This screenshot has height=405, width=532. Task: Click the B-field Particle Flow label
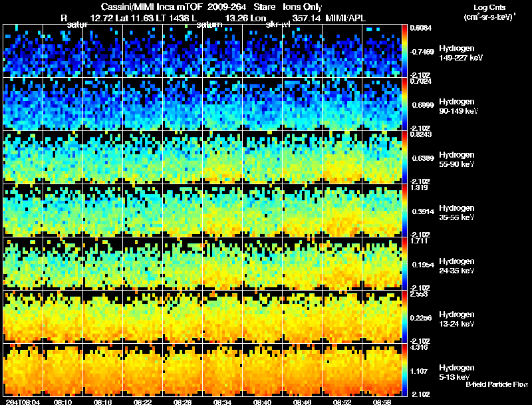tap(497, 384)
